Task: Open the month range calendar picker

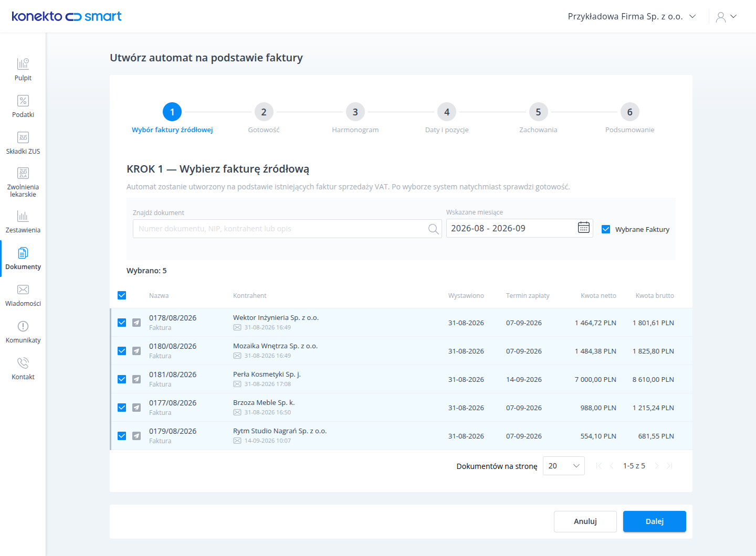Action: (584, 228)
